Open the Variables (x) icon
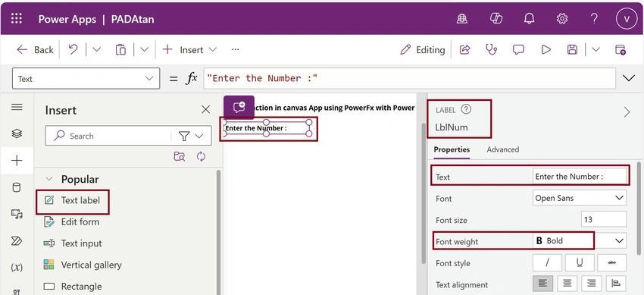 (17, 268)
